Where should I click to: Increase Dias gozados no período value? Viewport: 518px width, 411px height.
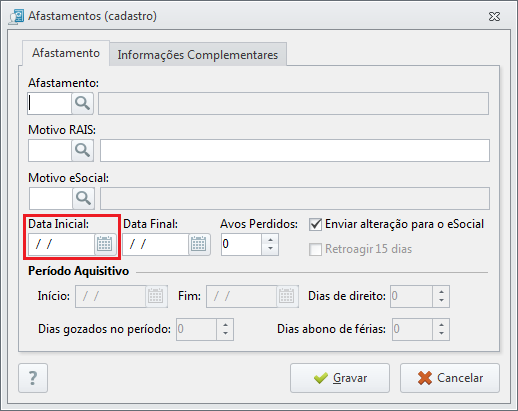(x=225, y=325)
